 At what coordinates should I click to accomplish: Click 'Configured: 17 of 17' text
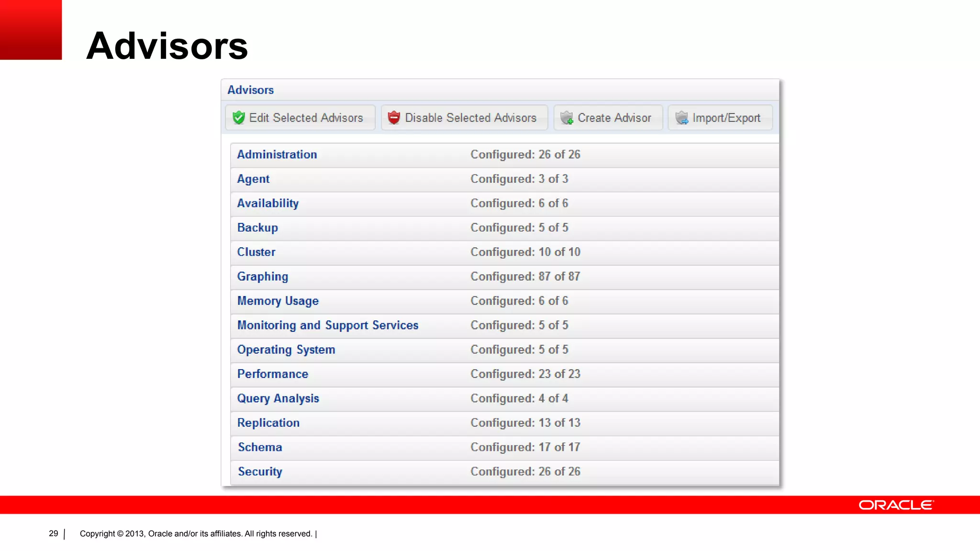pyautogui.click(x=525, y=447)
